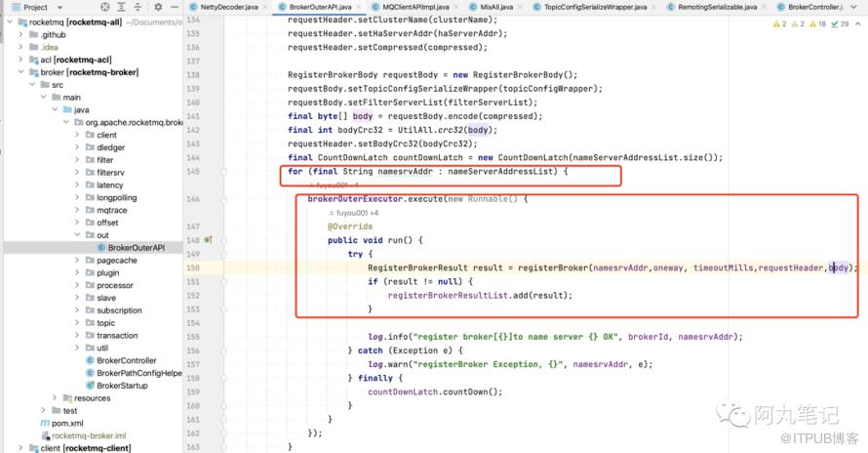The image size is (868, 453).
Task: Click the Expand All toolbar icon
Action: click(x=121, y=7)
